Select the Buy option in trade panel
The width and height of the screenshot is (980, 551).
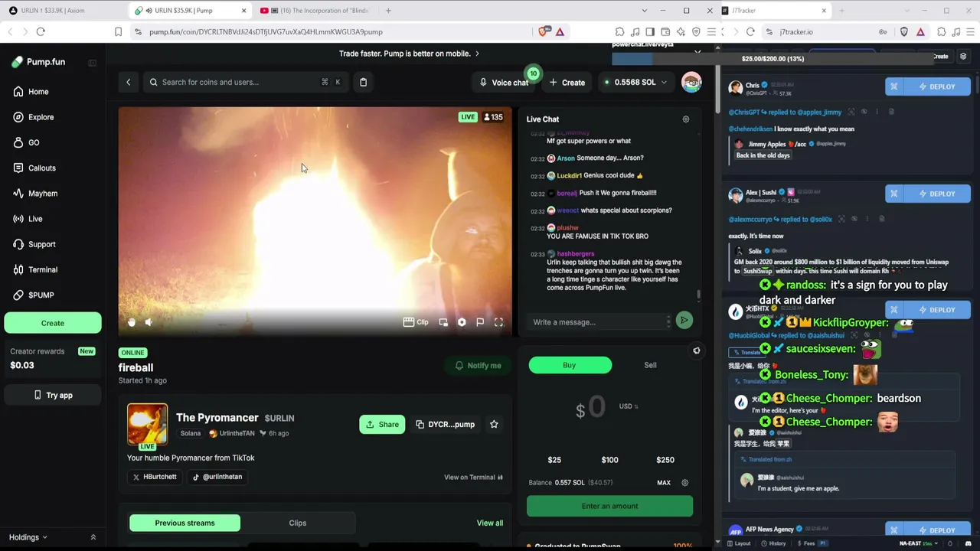pos(570,365)
